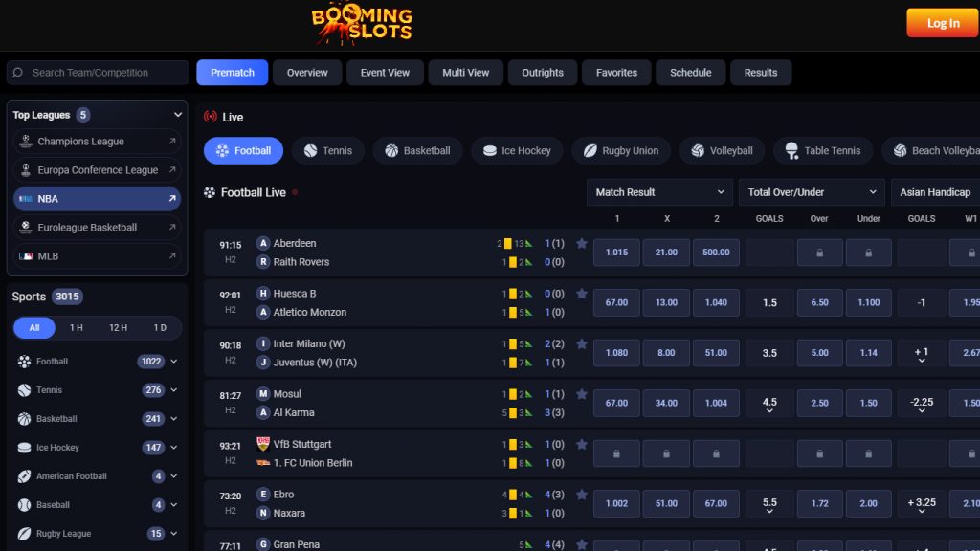The image size is (980, 551).
Task: Open the Match Result dropdown
Action: 658,192
